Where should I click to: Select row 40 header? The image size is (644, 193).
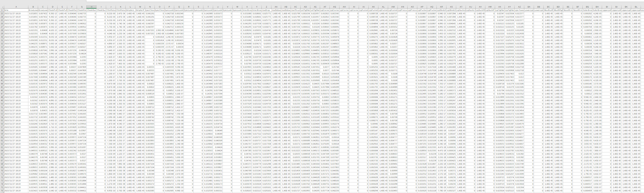click(2, 70)
